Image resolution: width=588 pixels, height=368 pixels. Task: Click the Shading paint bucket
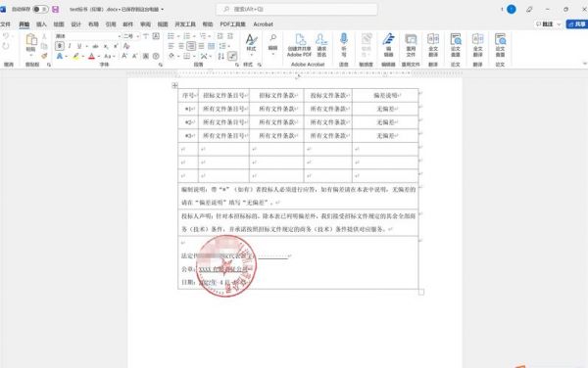tap(171, 56)
